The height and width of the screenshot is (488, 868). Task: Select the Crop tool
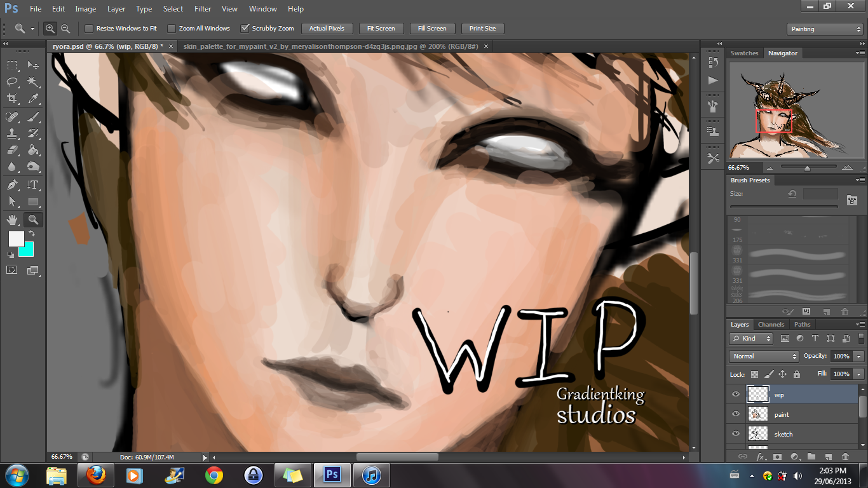click(x=12, y=98)
